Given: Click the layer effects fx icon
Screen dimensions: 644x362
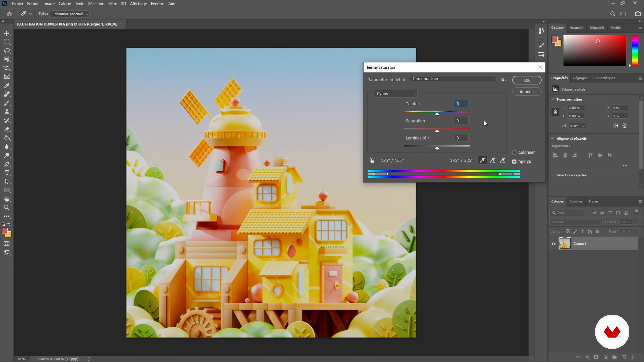Looking at the screenshot, I should 587,357.
